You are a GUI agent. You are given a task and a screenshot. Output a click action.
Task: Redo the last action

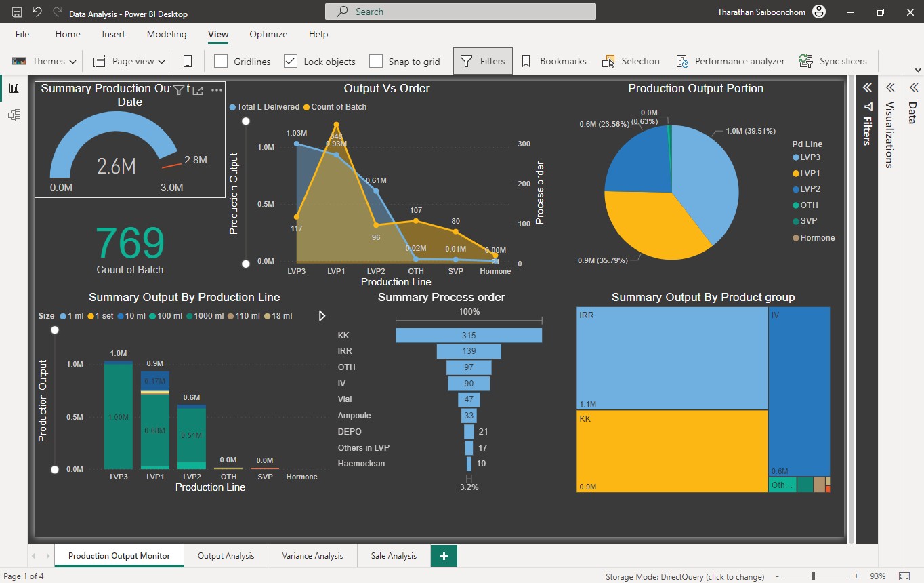58,12
